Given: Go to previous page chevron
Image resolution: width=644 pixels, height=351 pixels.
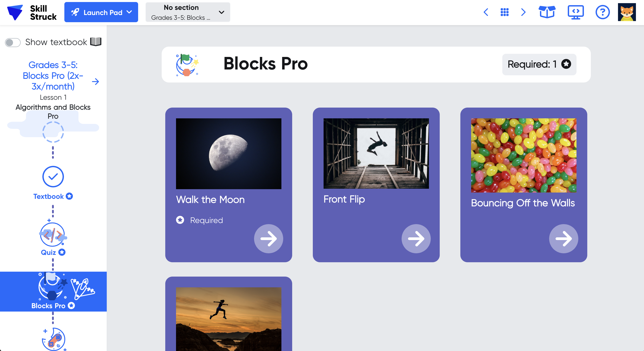Looking at the screenshot, I should (x=486, y=12).
